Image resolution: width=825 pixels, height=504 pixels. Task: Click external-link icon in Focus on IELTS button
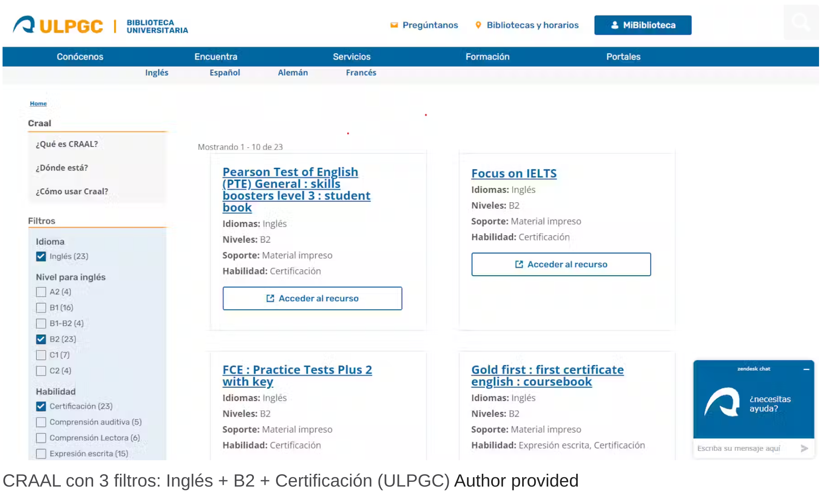tap(519, 264)
